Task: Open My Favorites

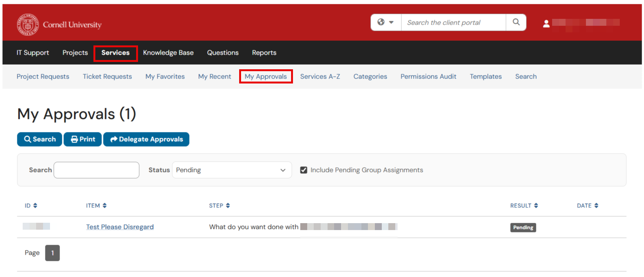Action: click(165, 77)
